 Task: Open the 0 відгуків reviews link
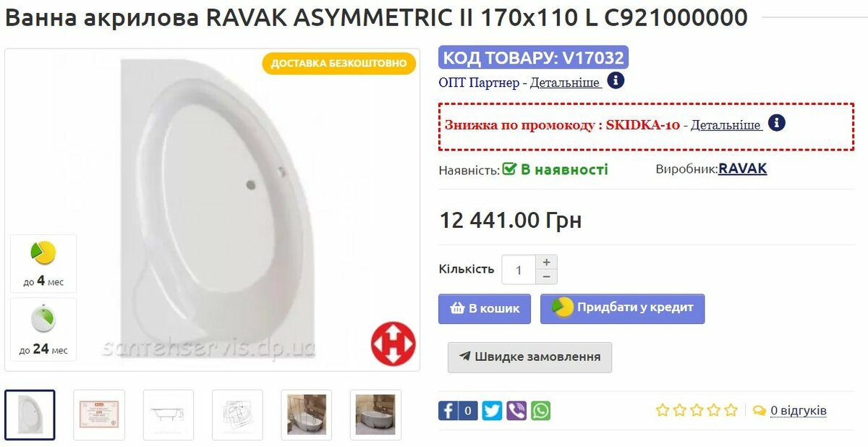pyautogui.click(x=798, y=411)
